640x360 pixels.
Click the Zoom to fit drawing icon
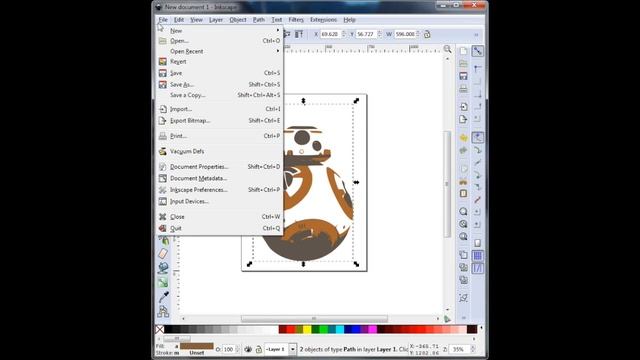pos(463,224)
